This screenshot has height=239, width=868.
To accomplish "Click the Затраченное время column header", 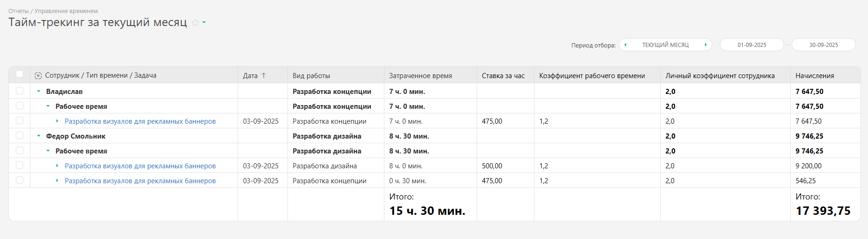I will coord(420,76).
